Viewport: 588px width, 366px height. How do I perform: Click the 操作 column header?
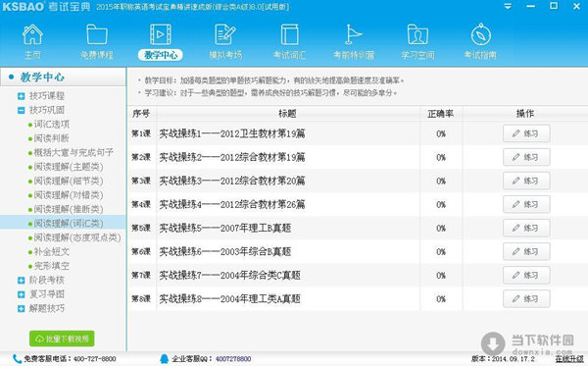pos(525,114)
